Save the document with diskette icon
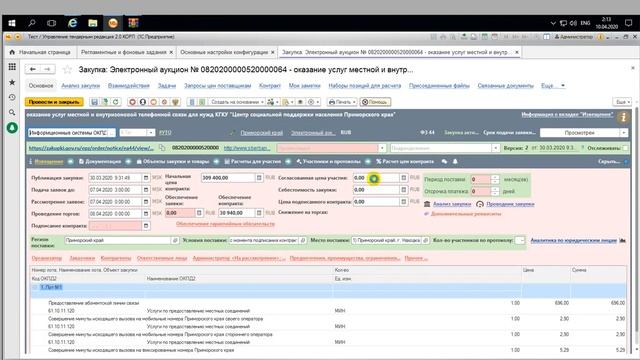640x360 pixels. 95,102
